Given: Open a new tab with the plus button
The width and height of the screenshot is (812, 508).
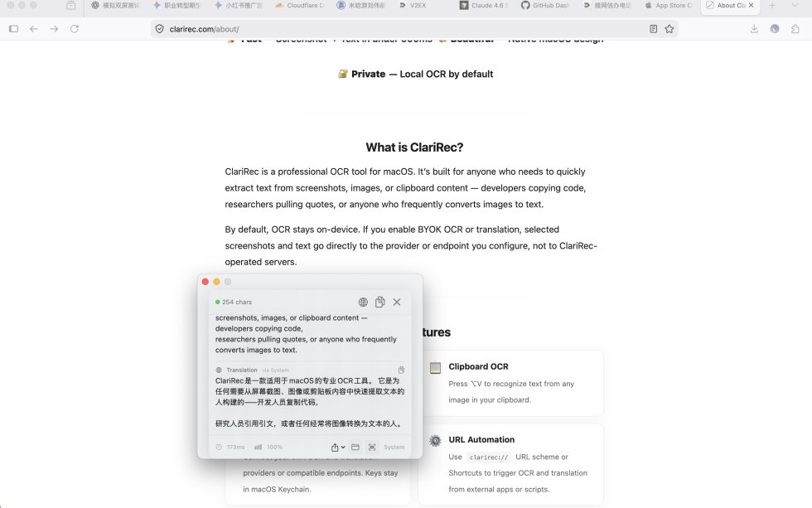Looking at the screenshot, I should point(772,5).
